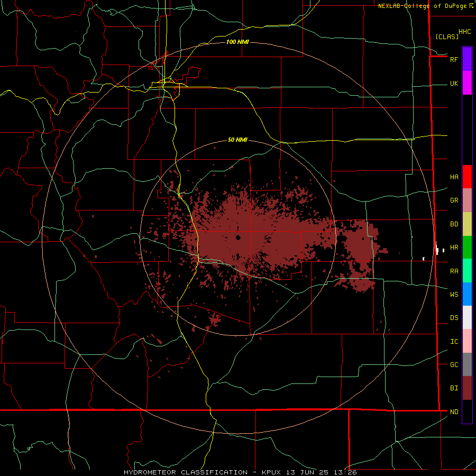The image size is (476, 476).
Task: Click the HA legend label
Action: [x=454, y=177]
